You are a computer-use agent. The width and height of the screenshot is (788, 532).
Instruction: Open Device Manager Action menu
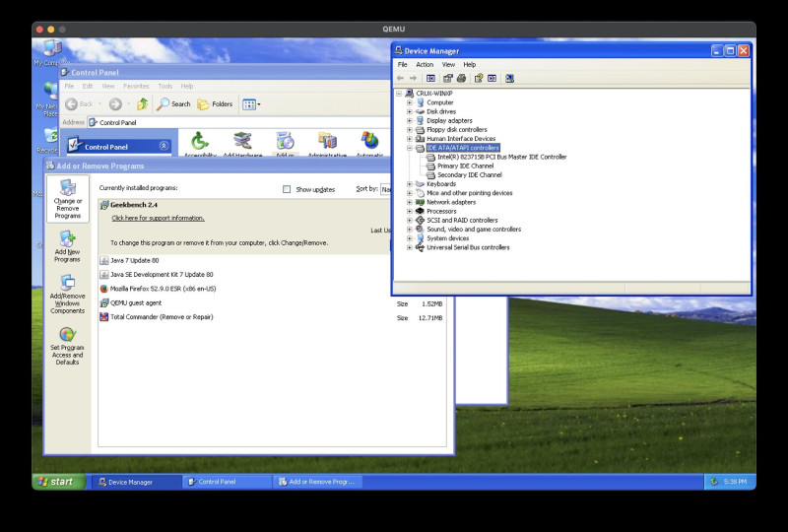coord(425,65)
